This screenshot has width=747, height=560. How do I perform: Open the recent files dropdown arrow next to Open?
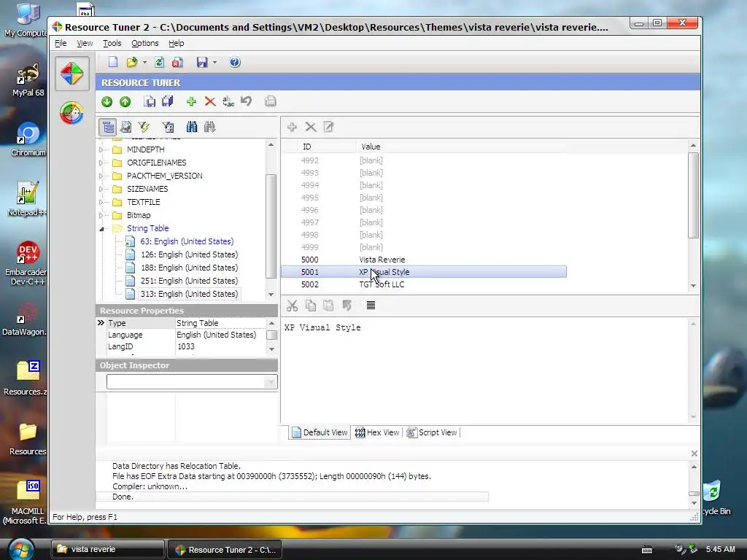[145, 62]
